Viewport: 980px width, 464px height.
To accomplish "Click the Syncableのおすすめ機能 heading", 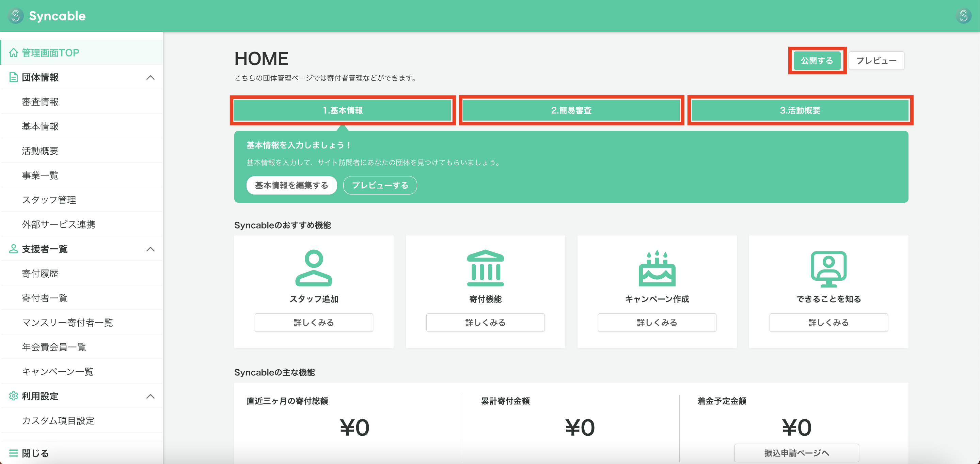I will (283, 225).
